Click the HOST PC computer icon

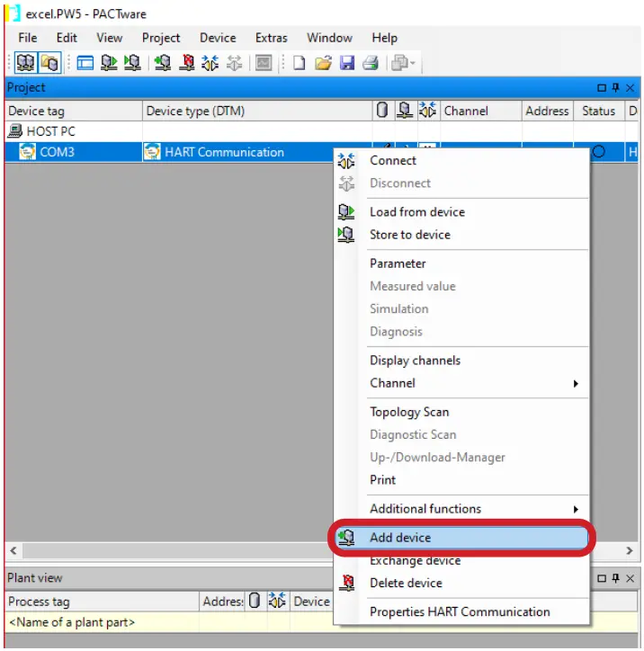tap(15, 130)
